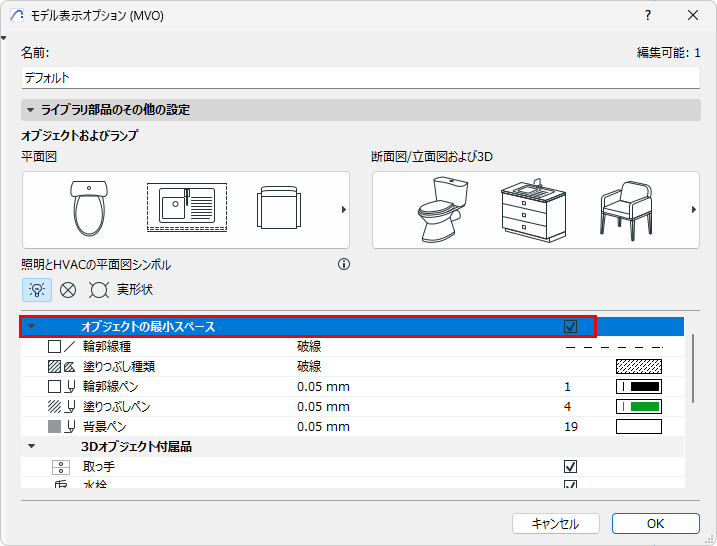The image size is (717, 546).
Task: Click pen number 4 in 塗りつぶしペン row
Action: [x=567, y=407]
